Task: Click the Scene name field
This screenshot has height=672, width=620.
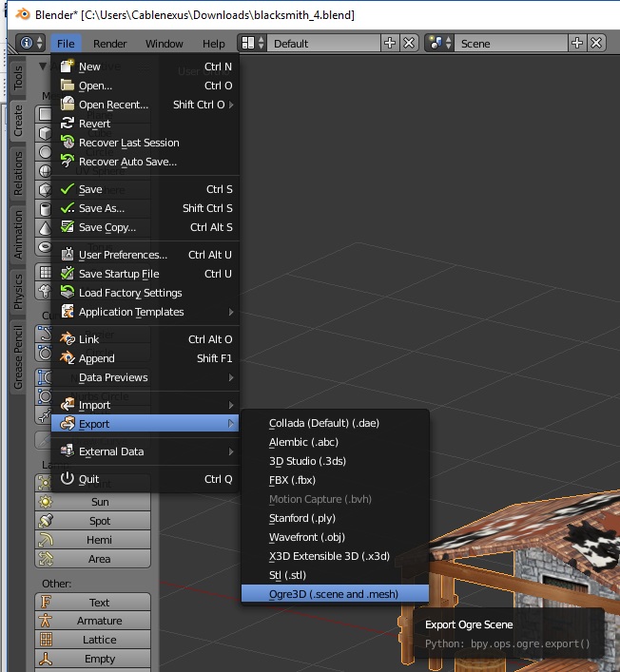Action: tap(511, 44)
